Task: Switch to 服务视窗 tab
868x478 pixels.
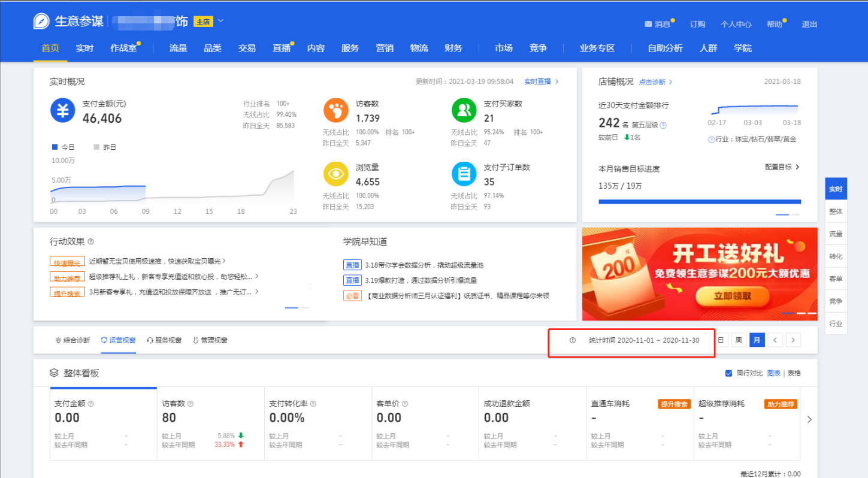Action: coord(164,340)
